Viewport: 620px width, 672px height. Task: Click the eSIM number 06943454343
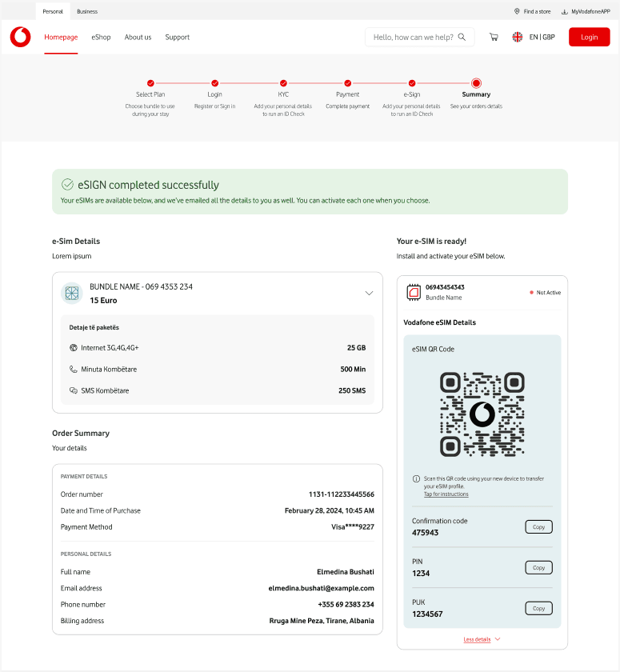pos(445,287)
